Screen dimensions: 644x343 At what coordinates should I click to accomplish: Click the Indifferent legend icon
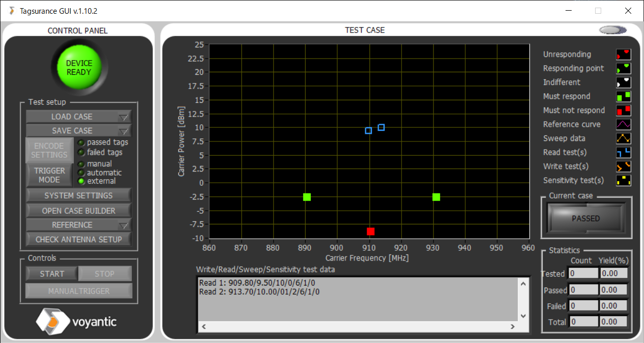tap(624, 82)
